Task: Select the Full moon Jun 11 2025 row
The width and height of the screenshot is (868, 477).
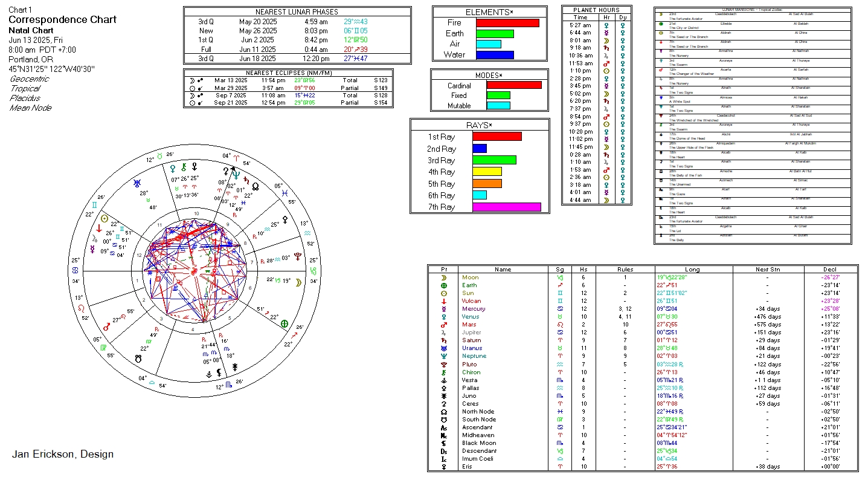Action: point(297,50)
